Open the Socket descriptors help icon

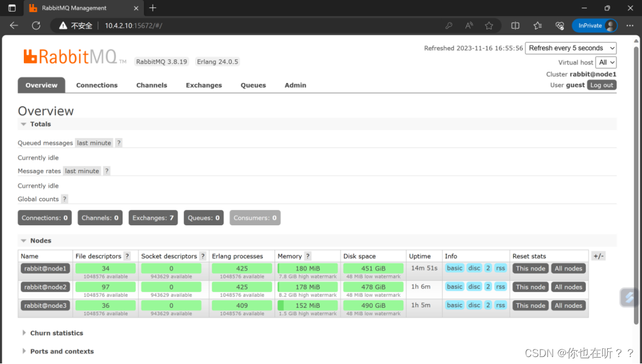pos(203,255)
